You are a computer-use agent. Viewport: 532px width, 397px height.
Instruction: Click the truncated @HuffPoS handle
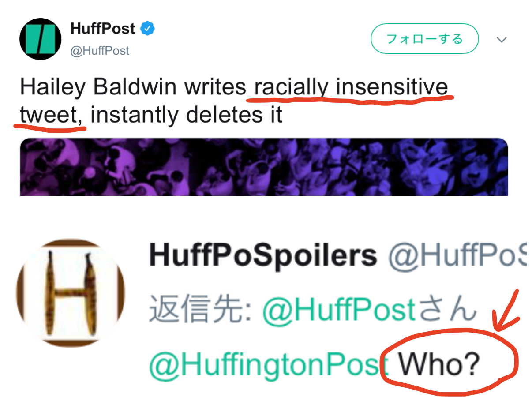(x=457, y=255)
